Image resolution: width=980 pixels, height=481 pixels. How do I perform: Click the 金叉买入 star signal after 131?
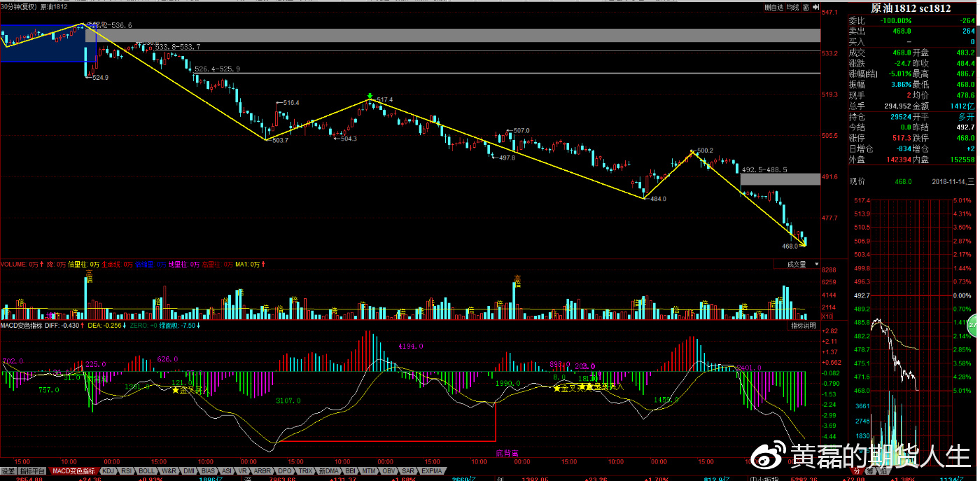click(x=192, y=389)
